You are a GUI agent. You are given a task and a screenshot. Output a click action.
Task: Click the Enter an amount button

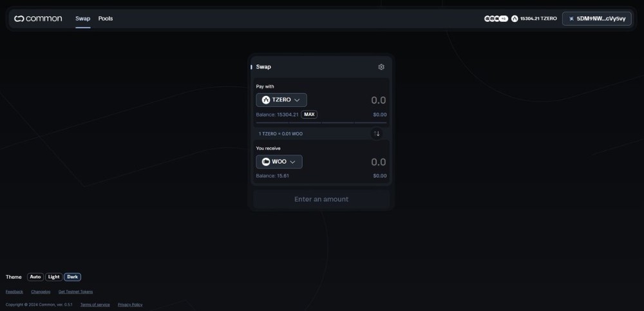(321, 199)
